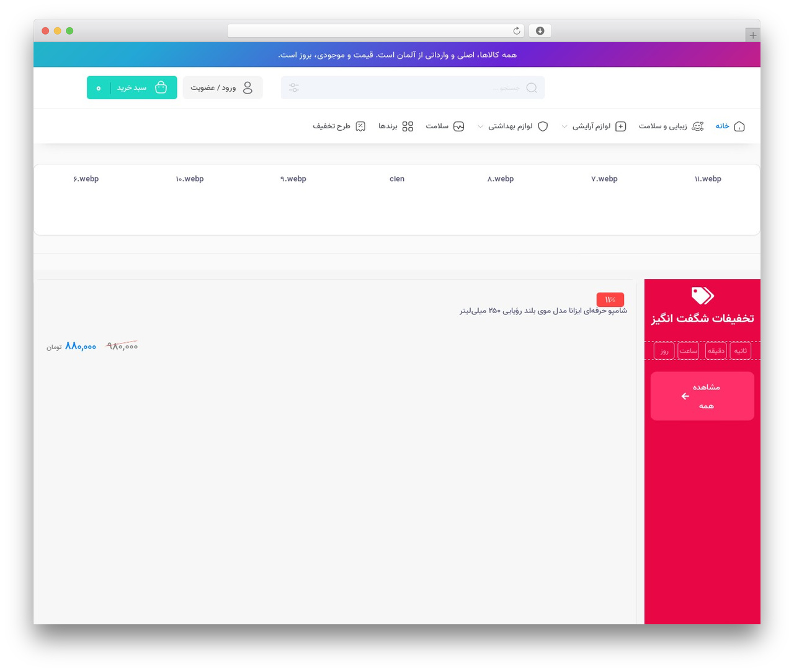Click the search input field
The height and width of the screenshot is (672, 794).
413,88
